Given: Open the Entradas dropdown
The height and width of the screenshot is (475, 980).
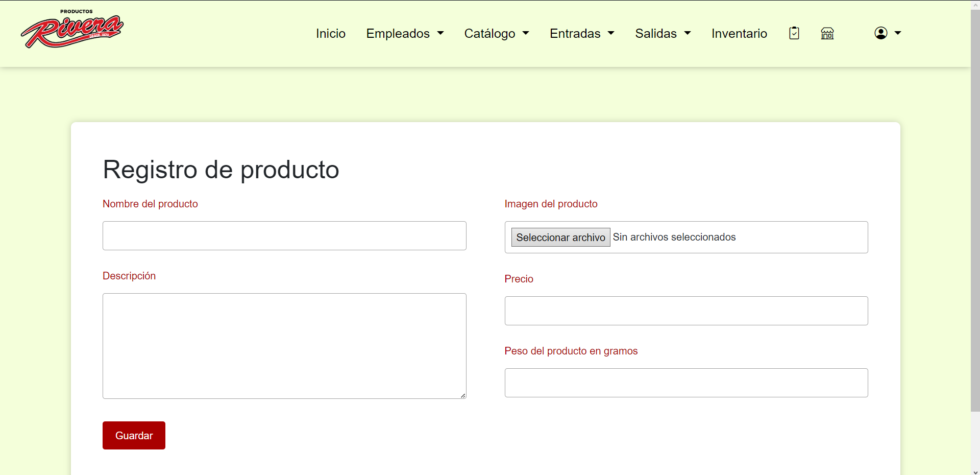Looking at the screenshot, I should coord(581,33).
